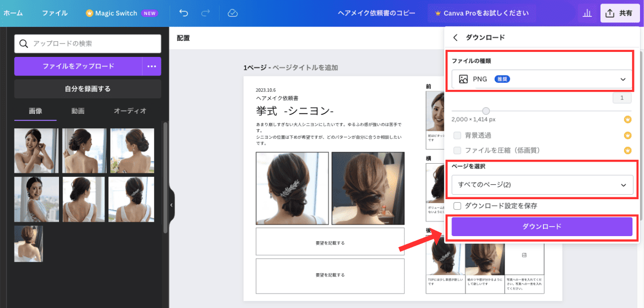This screenshot has width=644, height=308.
Task: Collapse the side panel with arrow handle
Action: [x=171, y=205]
